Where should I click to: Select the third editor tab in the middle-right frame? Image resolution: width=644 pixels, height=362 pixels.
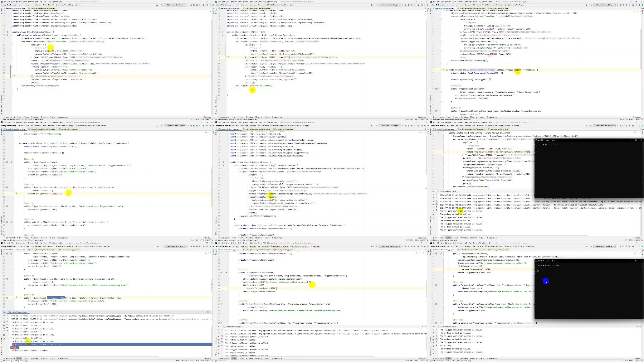point(499,129)
